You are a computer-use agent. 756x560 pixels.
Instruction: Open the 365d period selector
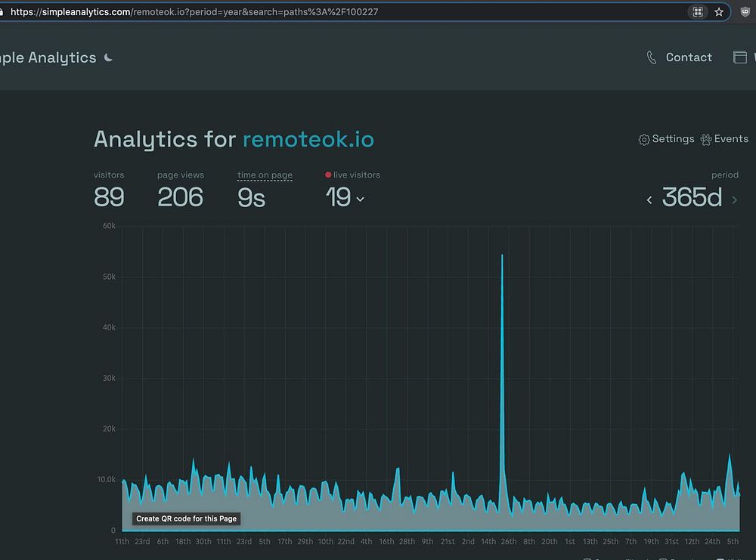[692, 197]
